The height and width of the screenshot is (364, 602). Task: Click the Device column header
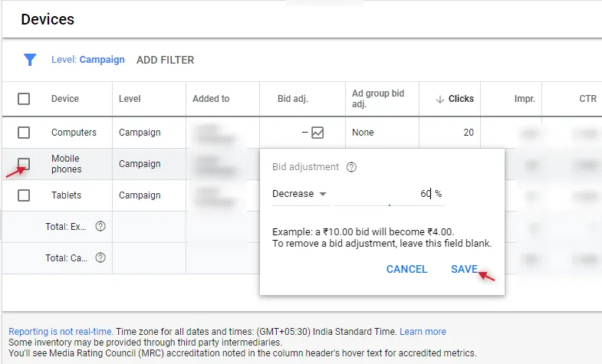point(65,99)
